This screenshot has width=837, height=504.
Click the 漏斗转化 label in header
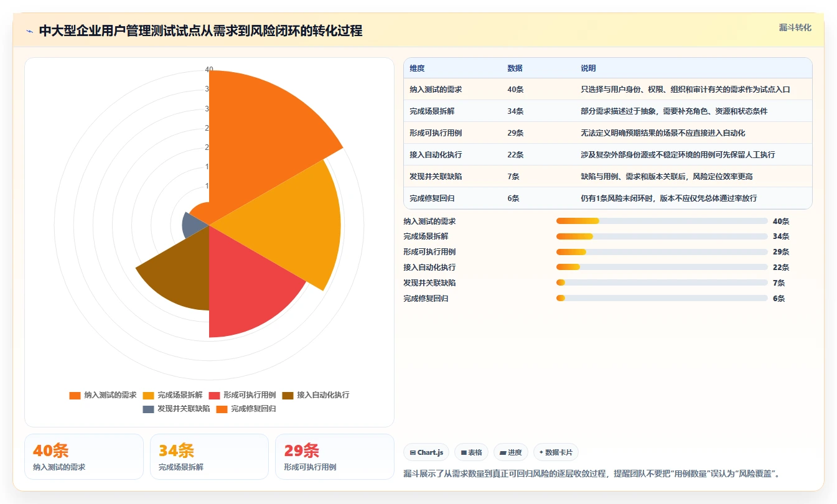point(795,27)
